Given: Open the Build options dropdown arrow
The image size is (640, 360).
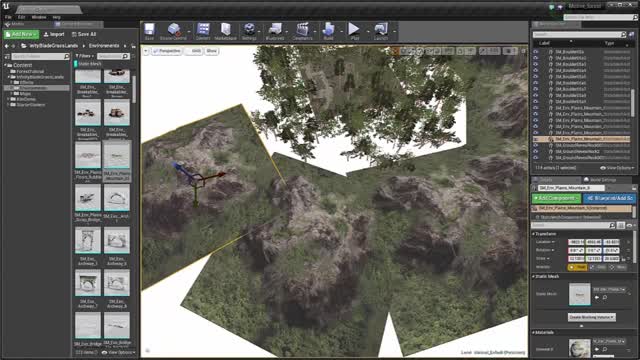Looking at the screenshot, I should pos(342,31).
